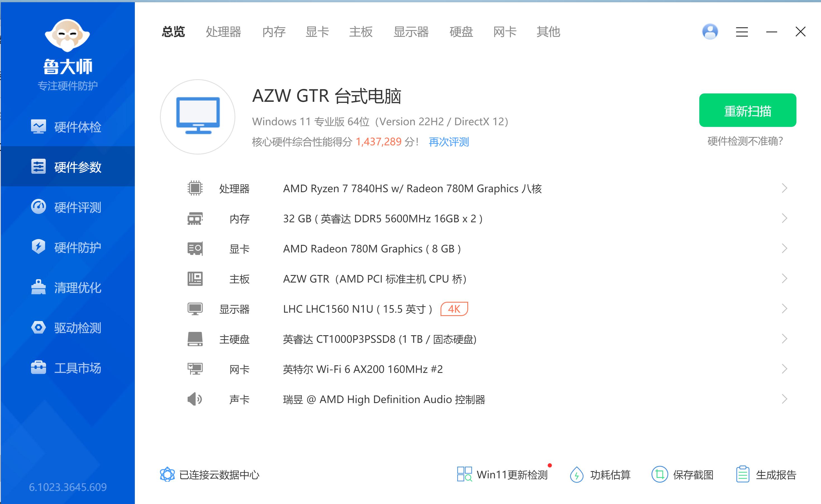Click 硬件检测不准确? feedback text

click(745, 141)
